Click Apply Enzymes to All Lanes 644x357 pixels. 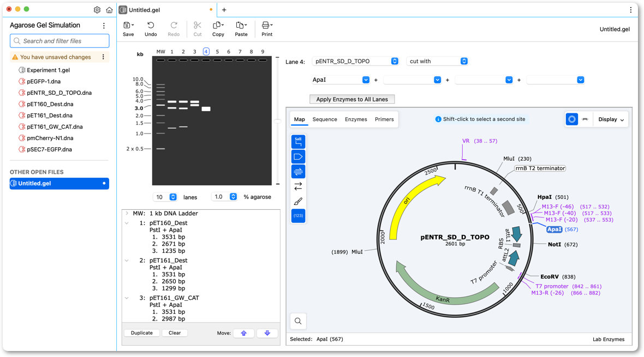[x=352, y=99]
